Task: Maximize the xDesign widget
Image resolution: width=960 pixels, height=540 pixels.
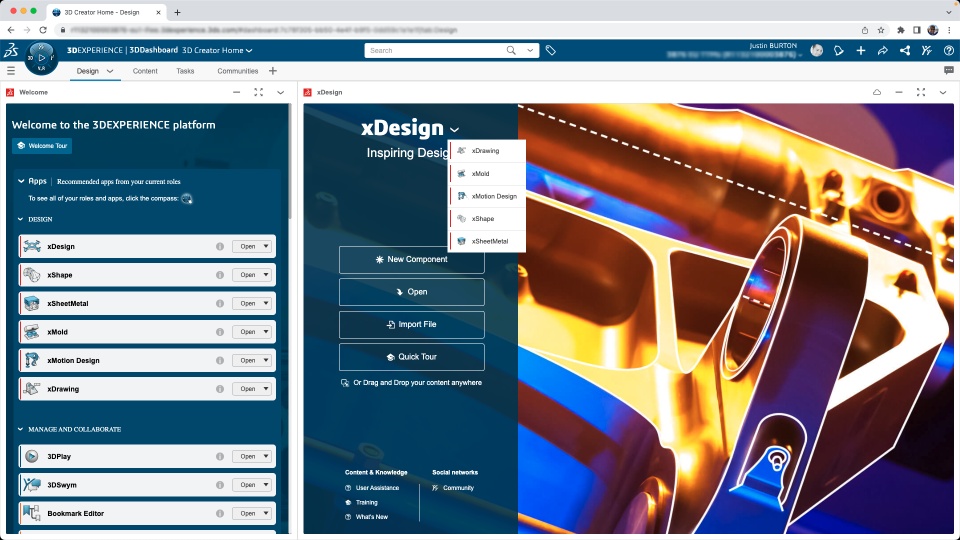Action: [x=921, y=92]
